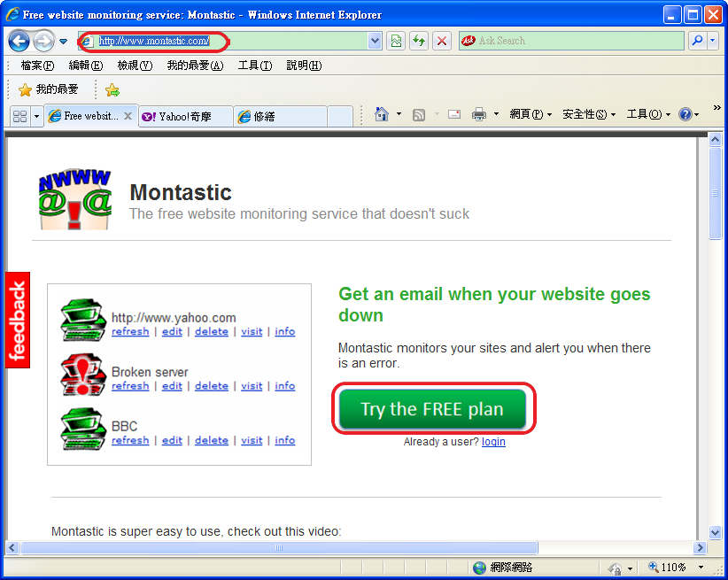Open the 工具(T) menu in menu bar
This screenshot has width=728, height=580.
pos(255,66)
